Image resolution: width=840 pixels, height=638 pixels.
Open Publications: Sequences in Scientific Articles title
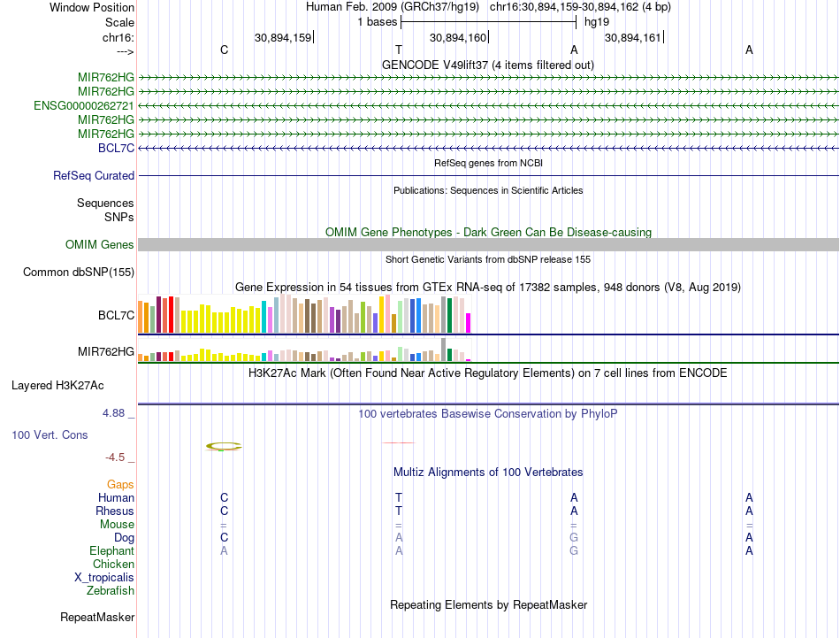click(488, 190)
